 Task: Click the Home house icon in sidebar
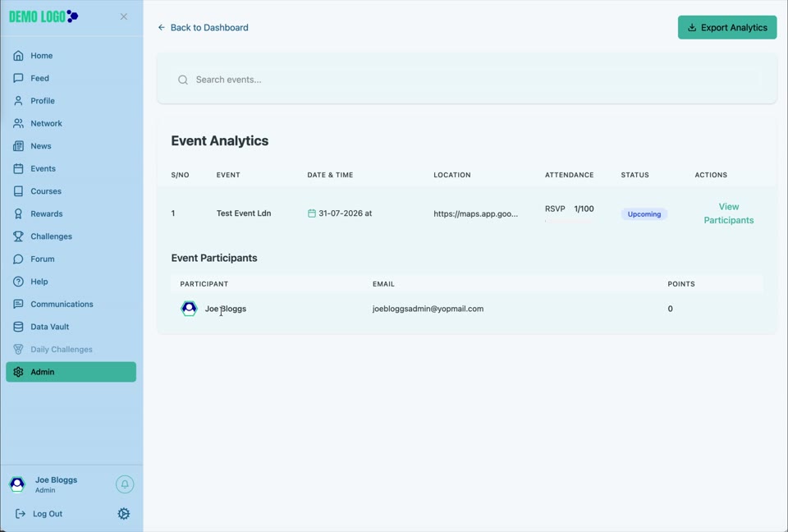pyautogui.click(x=18, y=55)
